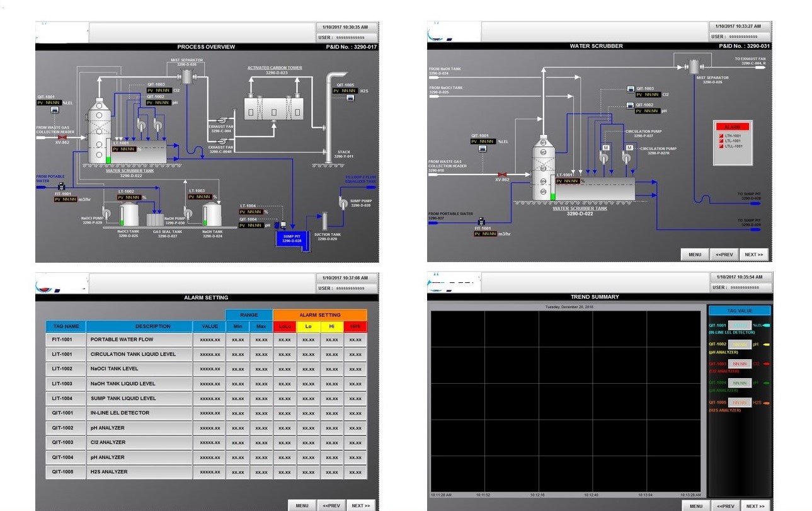Click the Mist Separator vessel in Process Overview
This screenshot has width=812, height=511.
187,76
